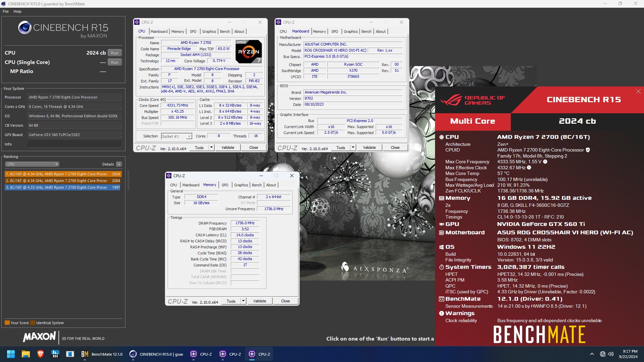Open the Ranking CPU dropdown

tap(32, 164)
